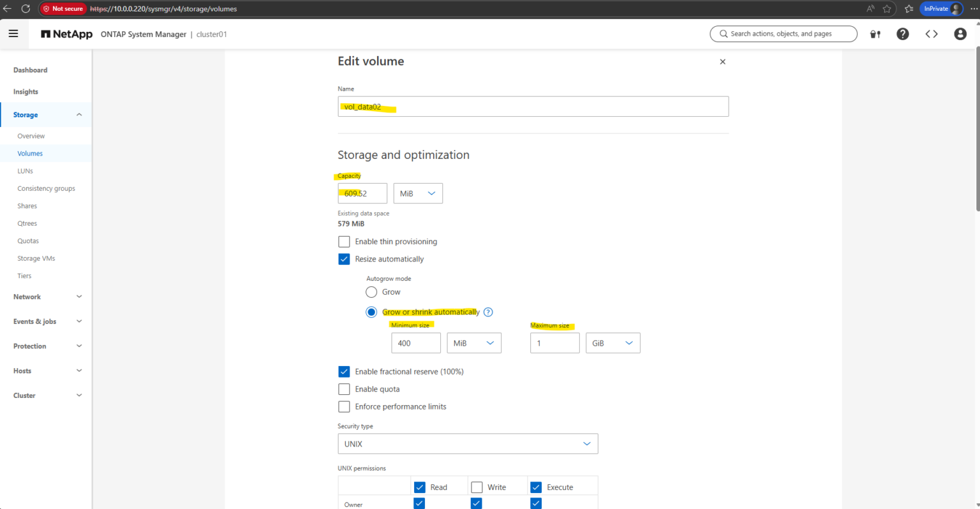Image resolution: width=980 pixels, height=509 pixels.
Task: Open Storage Overview from sidebar
Action: click(31, 136)
